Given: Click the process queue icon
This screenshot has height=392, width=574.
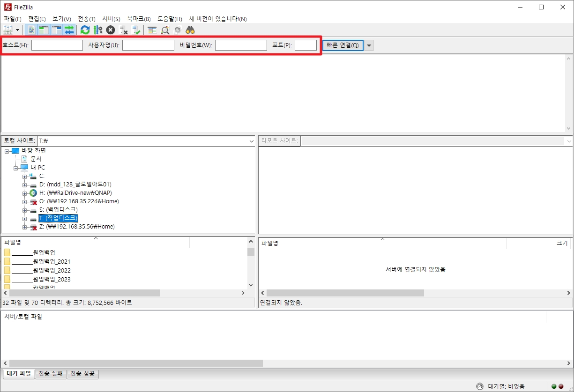Looking at the screenshot, I should pos(97,30).
